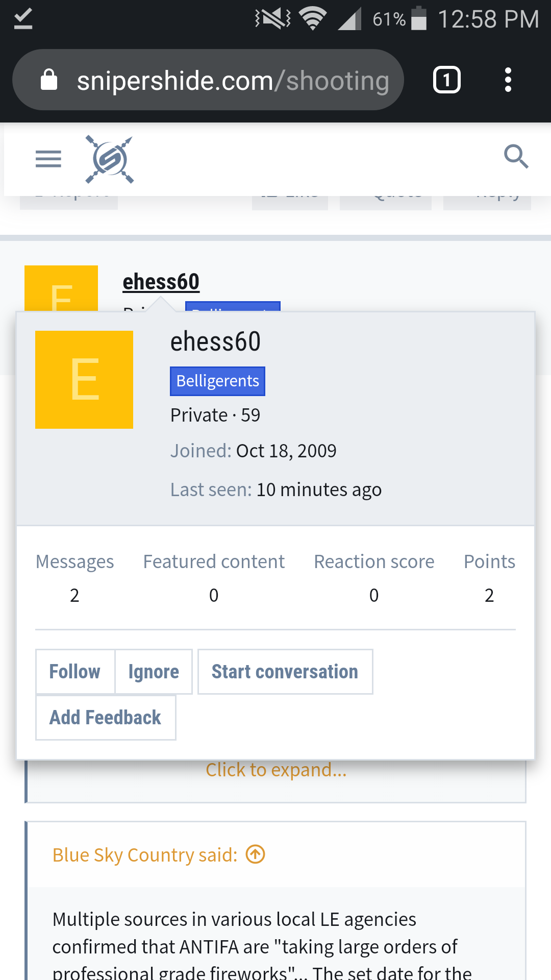The width and height of the screenshot is (551, 980).
Task: Open the Blue Sky Country said link
Action: (145, 855)
